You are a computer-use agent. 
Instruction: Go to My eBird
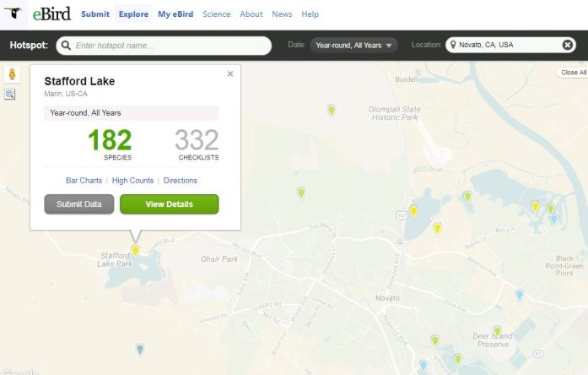(175, 14)
